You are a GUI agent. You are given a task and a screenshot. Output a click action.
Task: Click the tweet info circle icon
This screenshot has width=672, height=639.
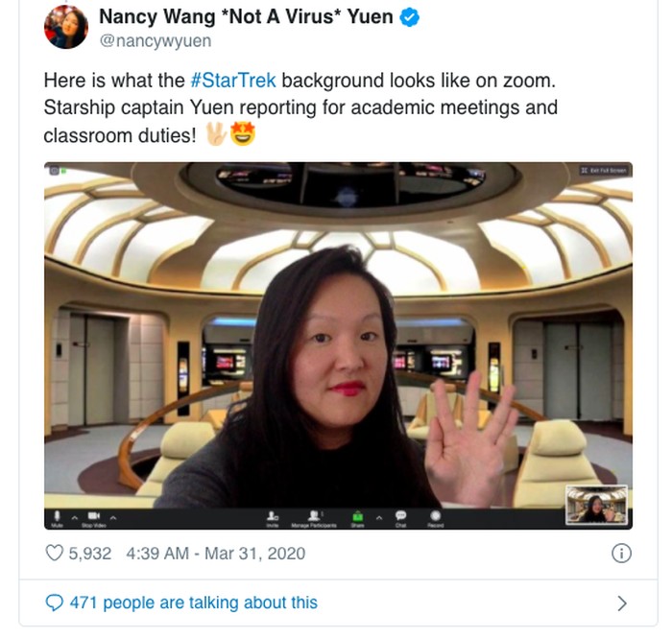click(621, 554)
